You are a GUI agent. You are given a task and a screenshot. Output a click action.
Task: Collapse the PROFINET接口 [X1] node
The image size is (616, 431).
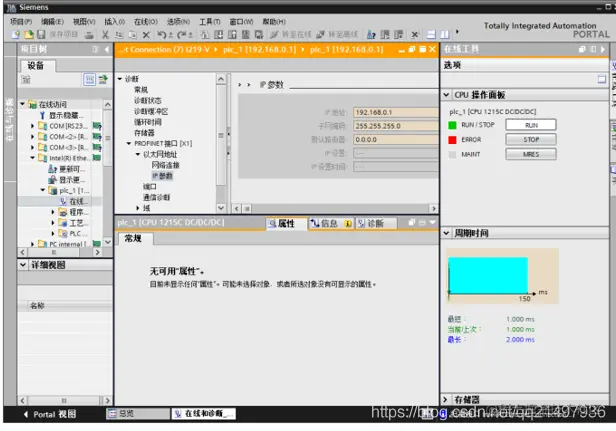click(x=128, y=143)
